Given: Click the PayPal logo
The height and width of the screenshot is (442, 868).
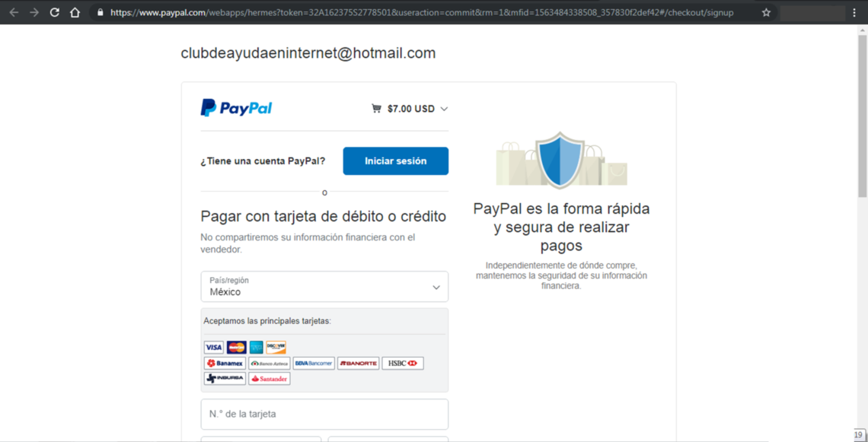Looking at the screenshot, I should point(236,108).
